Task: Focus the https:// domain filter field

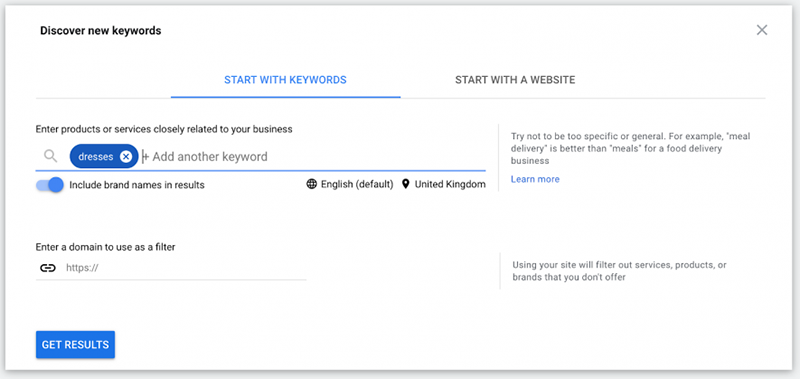Action: coord(186,268)
